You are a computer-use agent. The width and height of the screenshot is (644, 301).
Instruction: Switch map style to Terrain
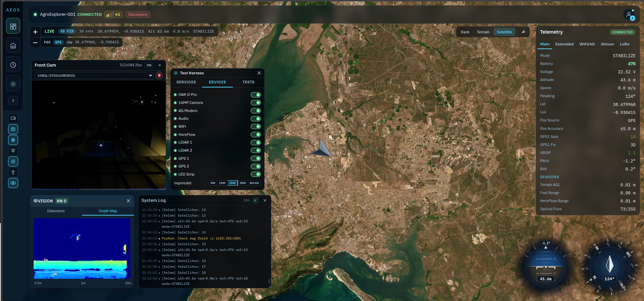(483, 32)
